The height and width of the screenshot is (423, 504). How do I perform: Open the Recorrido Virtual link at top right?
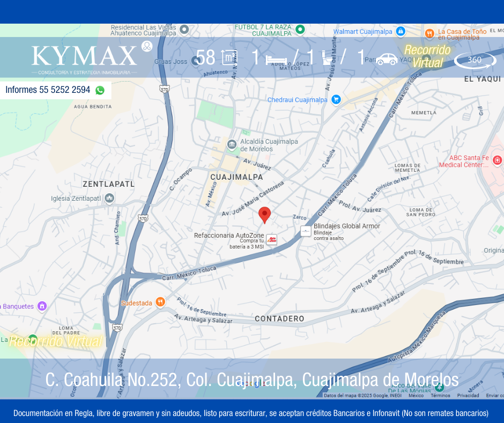[x=427, y=56]
